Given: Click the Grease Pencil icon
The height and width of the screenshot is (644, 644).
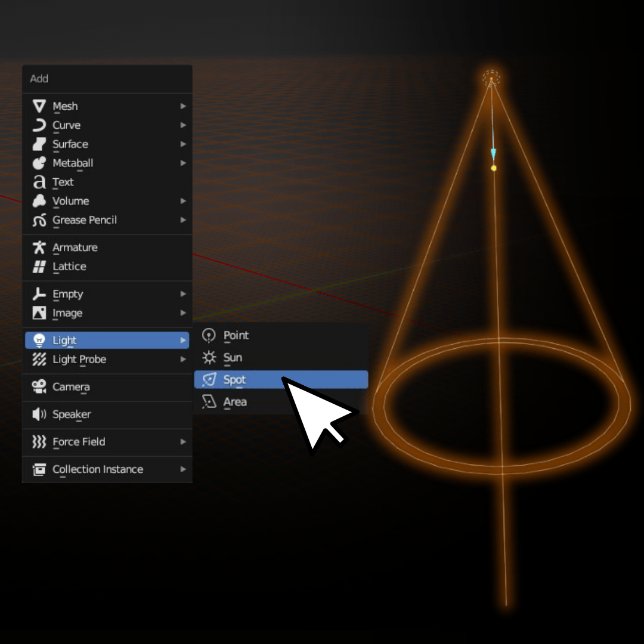Looking at the screenshot, I should (39, 220).
